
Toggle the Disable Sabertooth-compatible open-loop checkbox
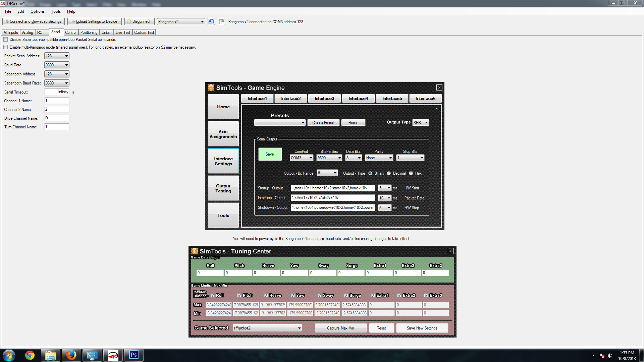[6, 39]
